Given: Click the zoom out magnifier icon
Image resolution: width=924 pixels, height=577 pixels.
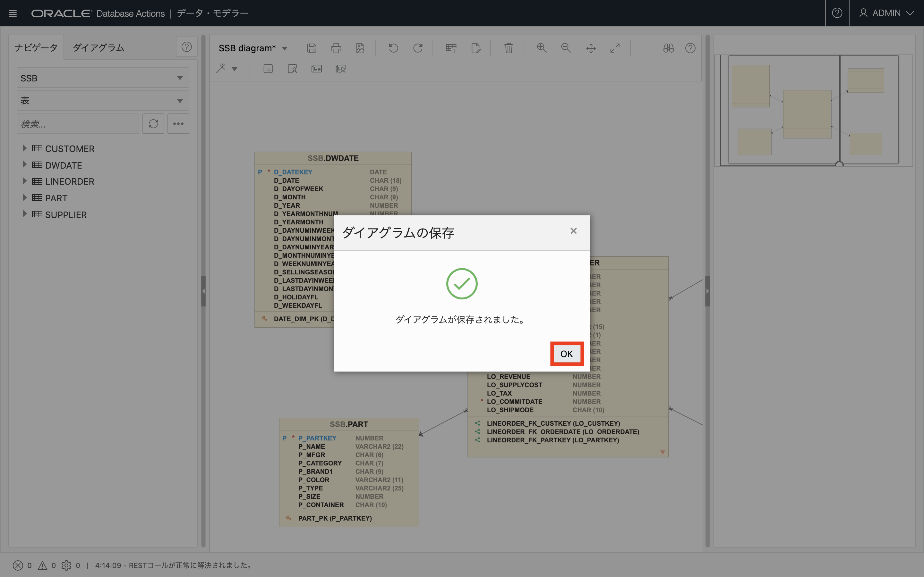Looking at the screenshot, I should tap(566, 48).
